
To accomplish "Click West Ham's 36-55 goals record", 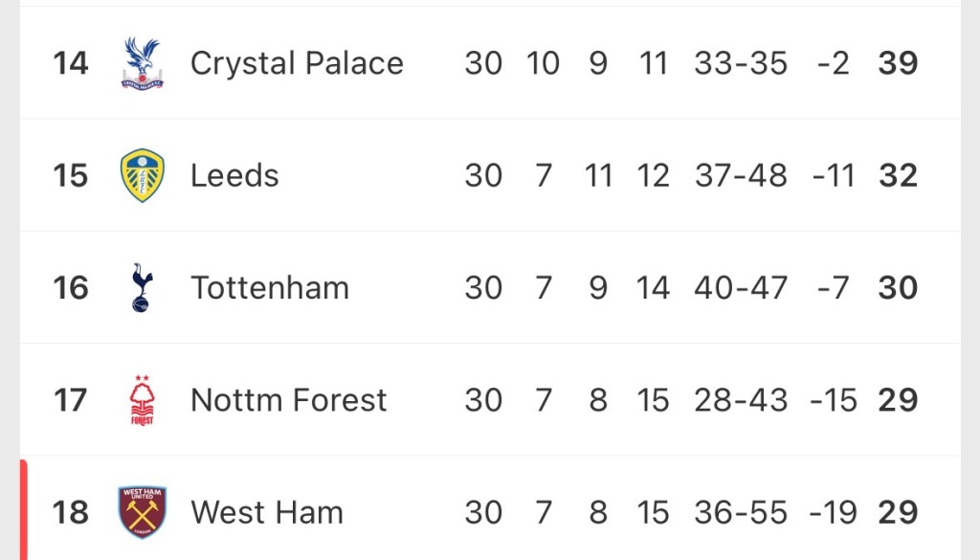I will 741,512.
